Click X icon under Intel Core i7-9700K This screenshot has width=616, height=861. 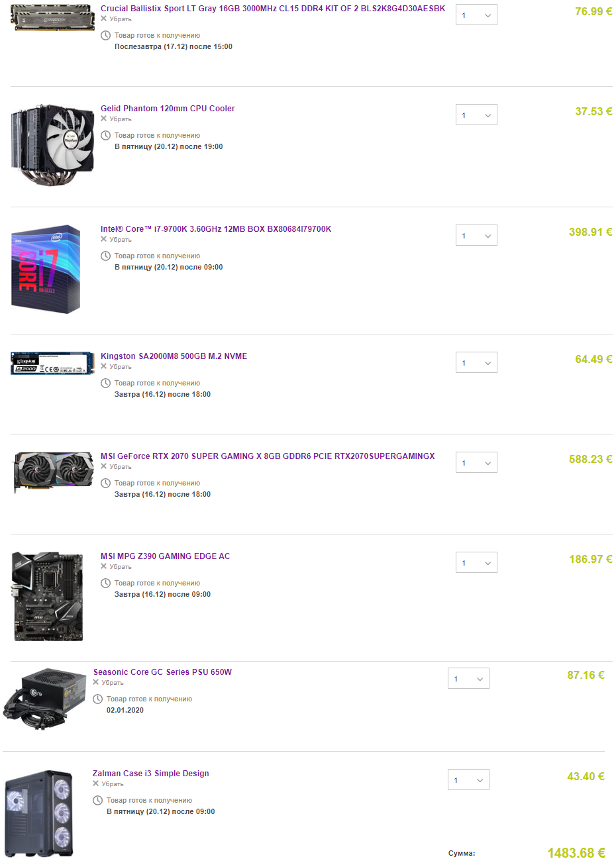click(x=103, y=239)
